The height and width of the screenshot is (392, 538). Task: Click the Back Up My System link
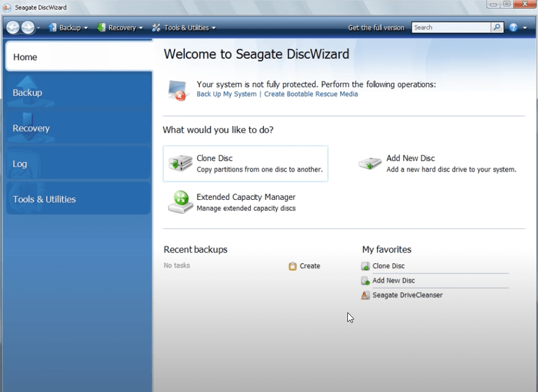point(226,94)
